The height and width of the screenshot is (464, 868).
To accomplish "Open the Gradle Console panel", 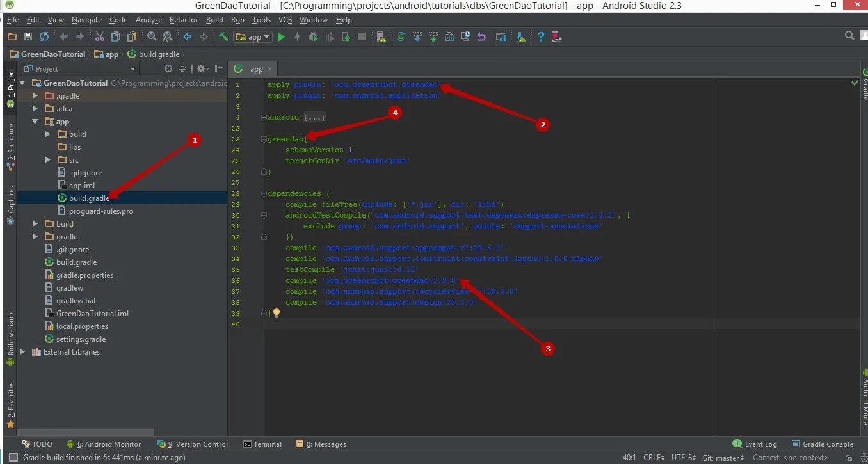I will [823, 444].
